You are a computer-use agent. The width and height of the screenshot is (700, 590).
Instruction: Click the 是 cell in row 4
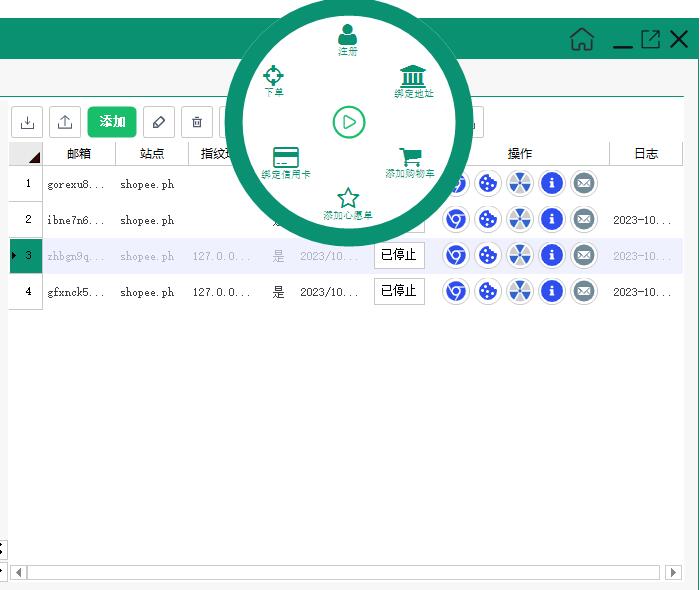pos(279,292)
